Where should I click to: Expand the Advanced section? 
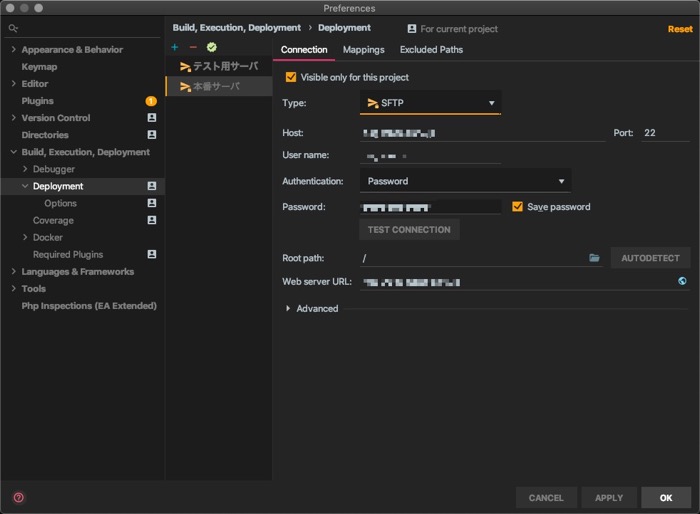click(288, 308)
